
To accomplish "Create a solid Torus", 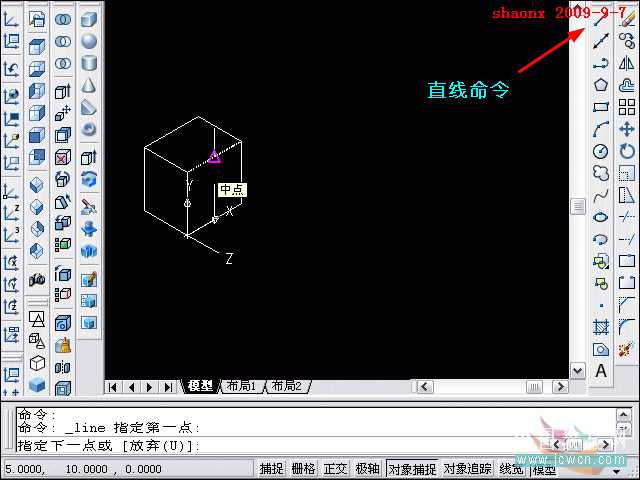I will point(89,129).
